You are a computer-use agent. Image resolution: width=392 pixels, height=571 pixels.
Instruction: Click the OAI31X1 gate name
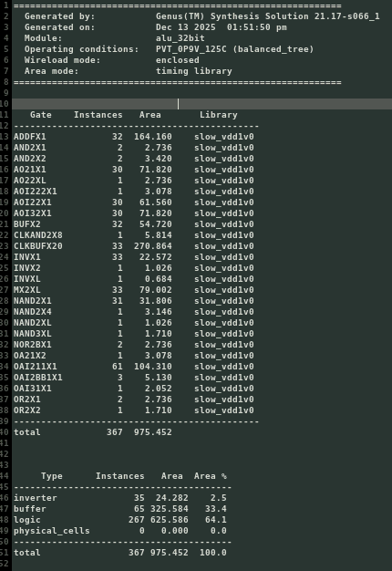tap(33, 388)
